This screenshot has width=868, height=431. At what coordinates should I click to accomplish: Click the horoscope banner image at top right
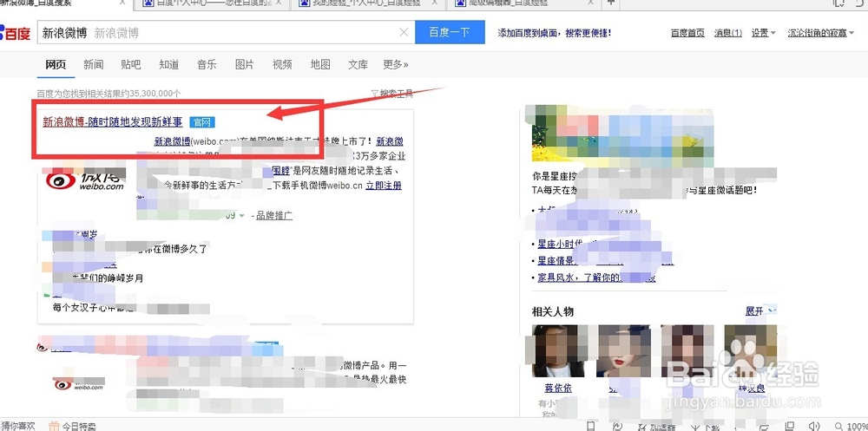[x=622, y=135]
